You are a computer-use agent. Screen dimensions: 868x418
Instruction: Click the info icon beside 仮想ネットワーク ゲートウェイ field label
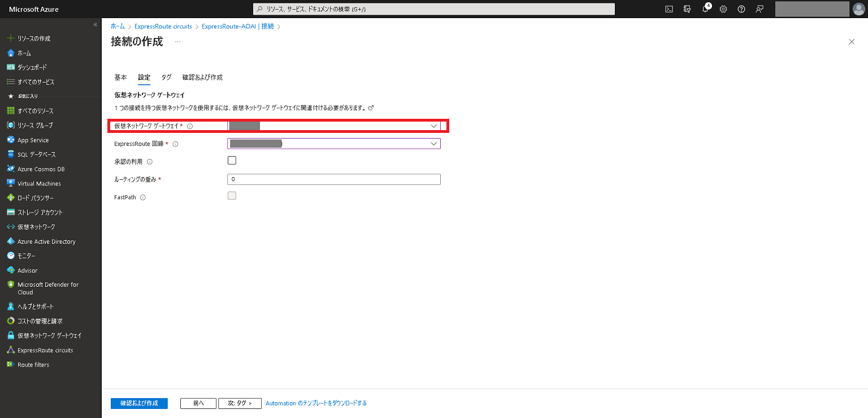click(190, 126)
